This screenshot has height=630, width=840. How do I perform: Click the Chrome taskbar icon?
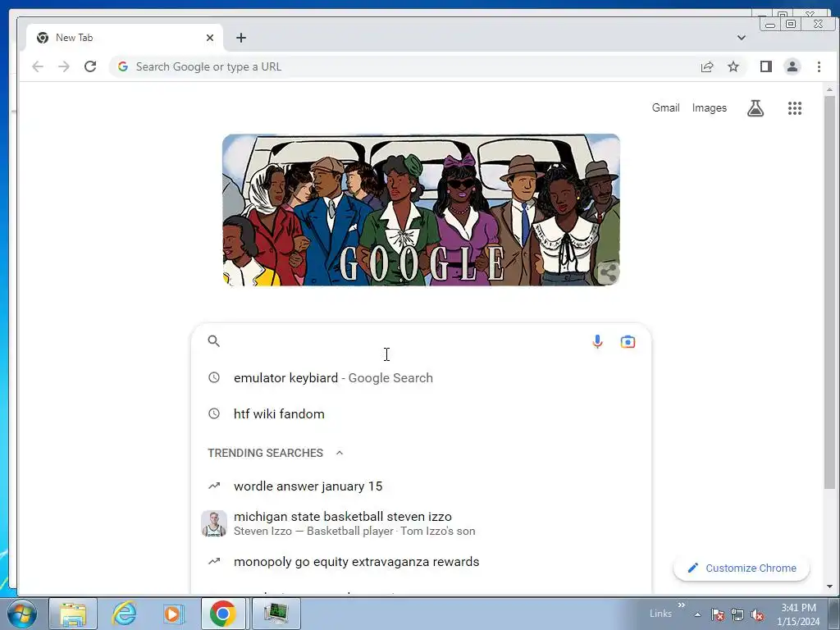223,614
